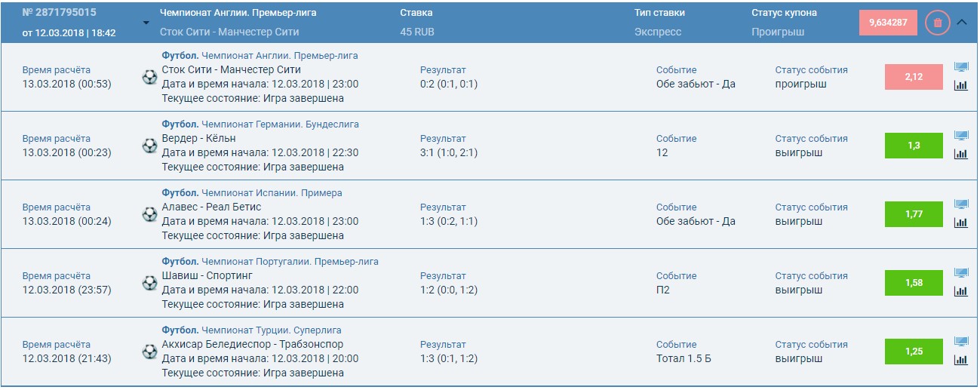Open the Чемпионат Германии. Бундеслига league link

(280, 124)
